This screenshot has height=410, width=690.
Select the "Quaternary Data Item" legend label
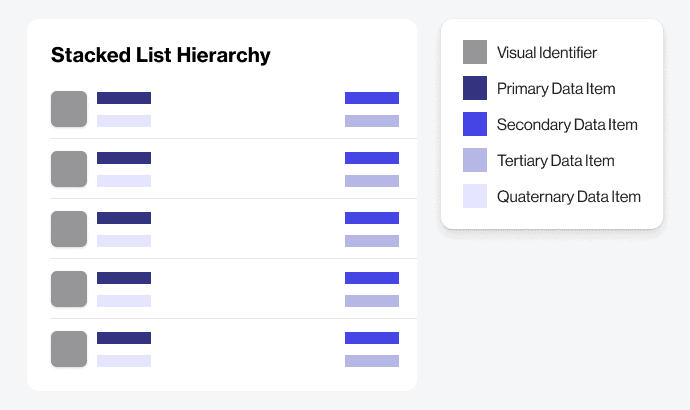click(x=568, y=197)
